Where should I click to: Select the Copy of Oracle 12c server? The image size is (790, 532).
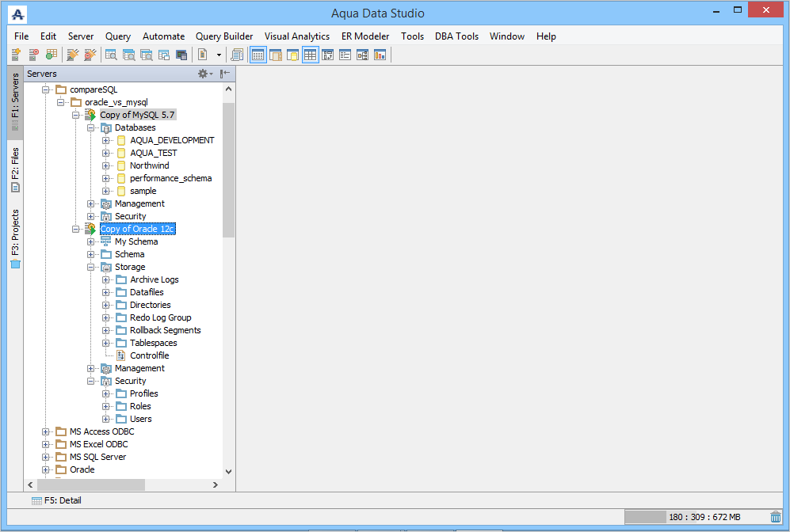(x=137, y=229)
